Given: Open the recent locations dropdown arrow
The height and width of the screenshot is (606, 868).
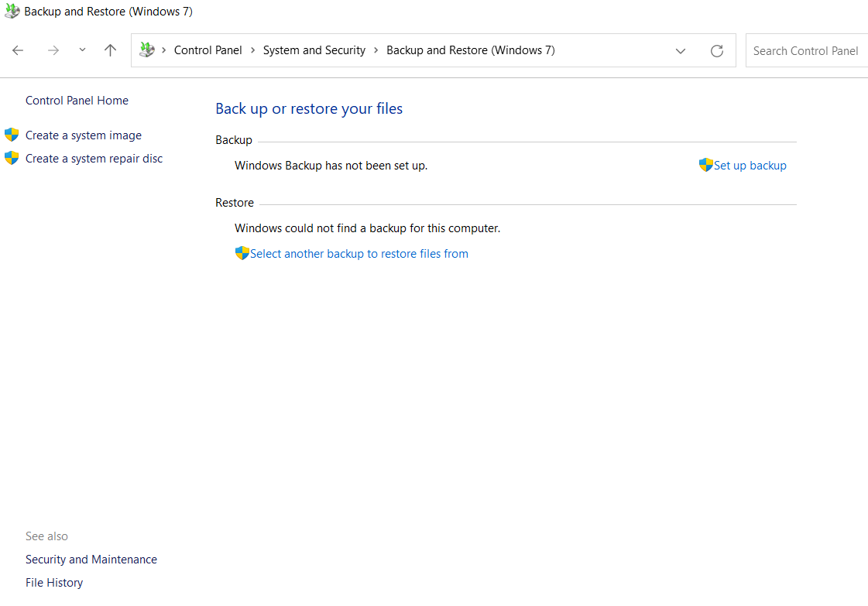Looking at the screenshot, I should pos(82,50).
